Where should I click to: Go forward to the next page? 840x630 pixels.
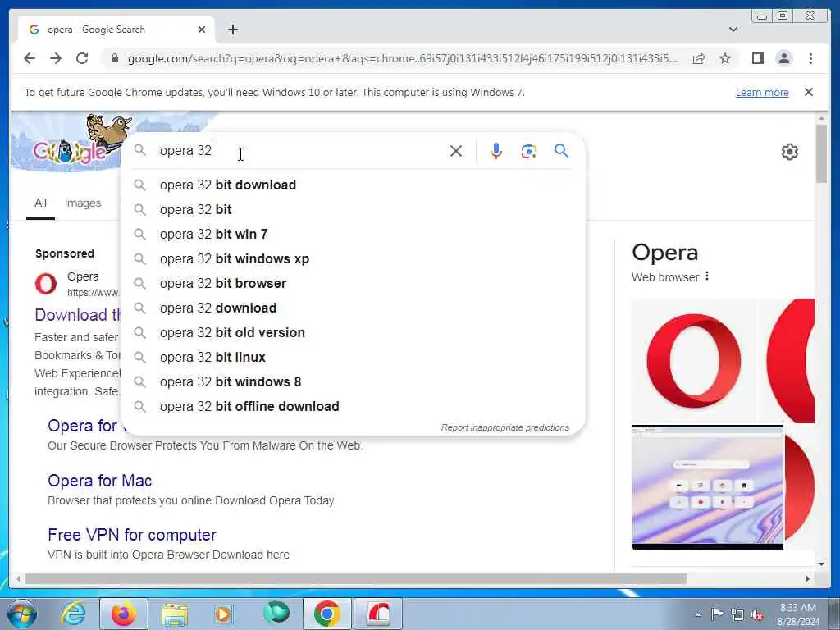click(x=56, y=58)
